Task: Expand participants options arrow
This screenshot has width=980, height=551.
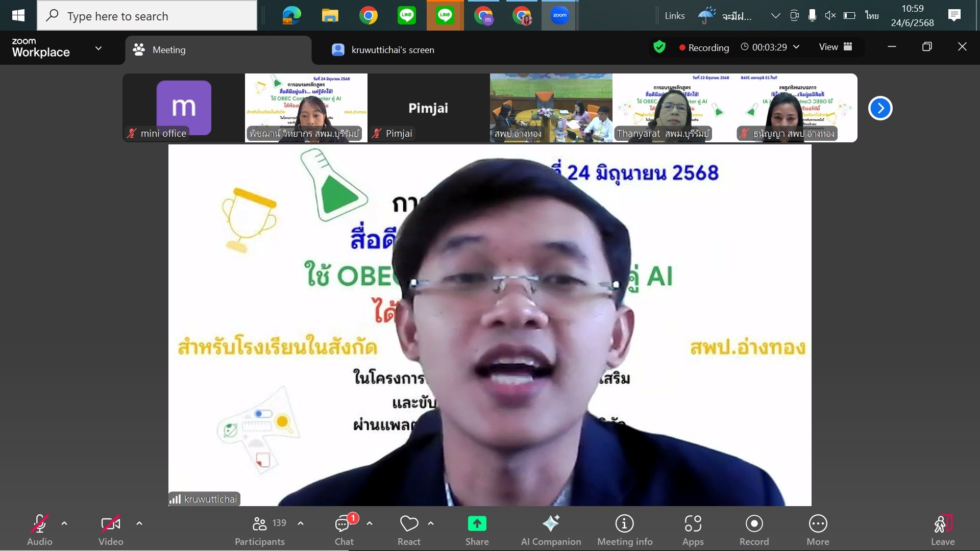Action: [301, 523]
